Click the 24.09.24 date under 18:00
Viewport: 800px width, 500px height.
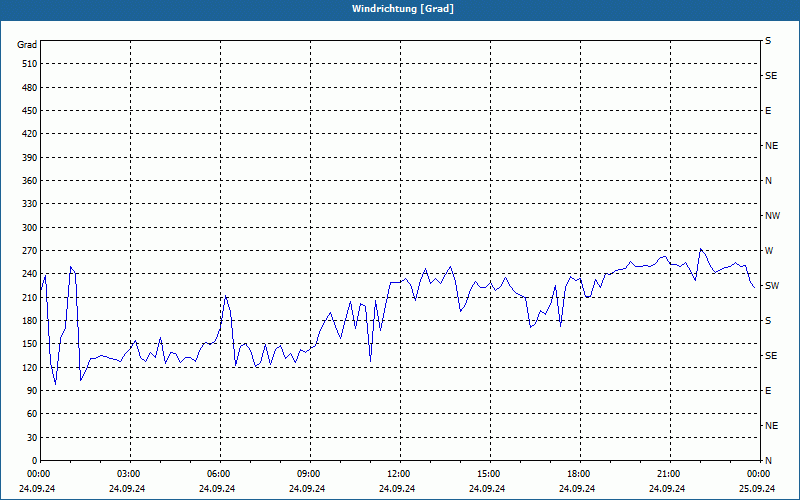pos(577,488)
